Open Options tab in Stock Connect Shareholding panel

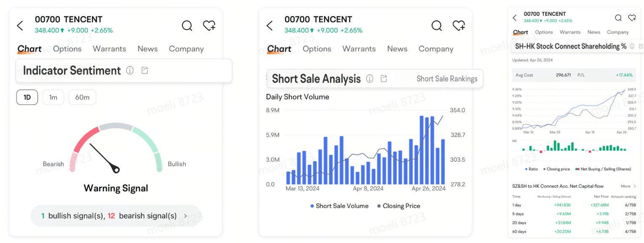click(x=544, y=32)
